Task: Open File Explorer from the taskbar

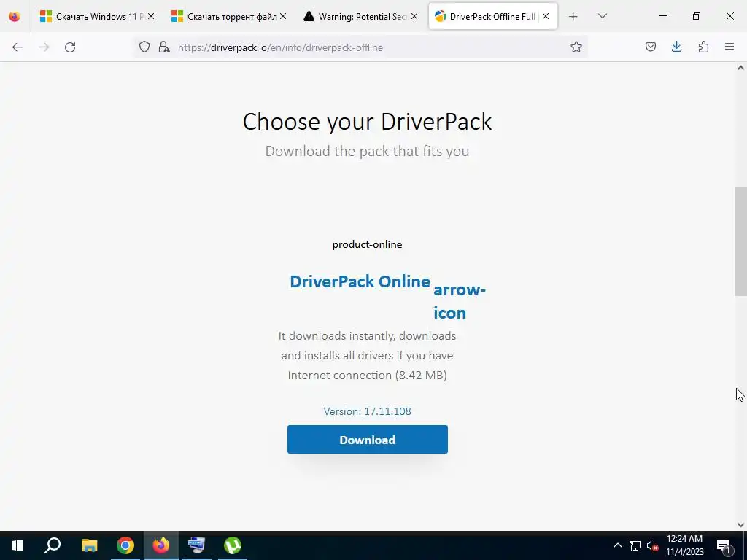Action: click(89, 545)
